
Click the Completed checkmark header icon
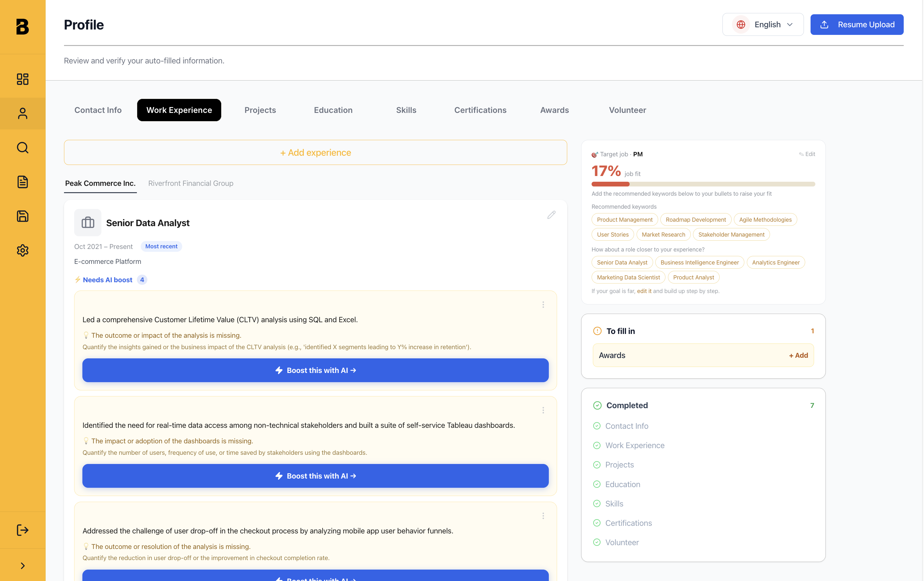[x=597, y=405]
